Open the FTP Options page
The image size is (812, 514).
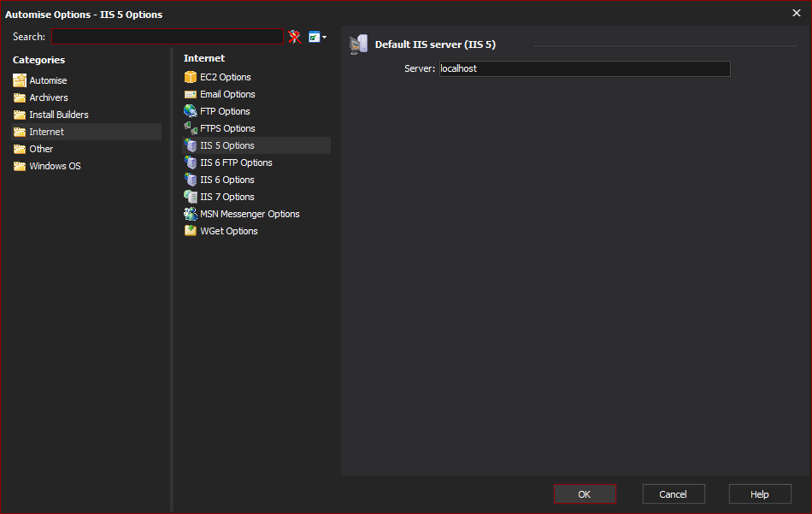pos(226,111)
